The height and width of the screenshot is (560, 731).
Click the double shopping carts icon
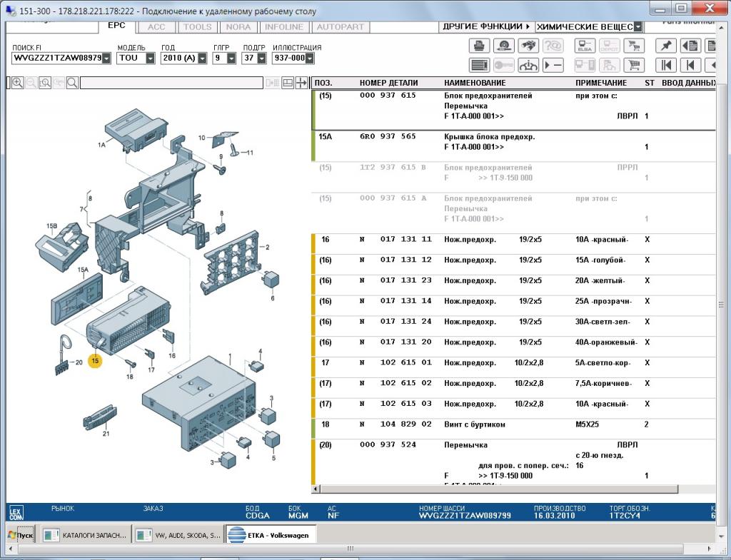634,46
